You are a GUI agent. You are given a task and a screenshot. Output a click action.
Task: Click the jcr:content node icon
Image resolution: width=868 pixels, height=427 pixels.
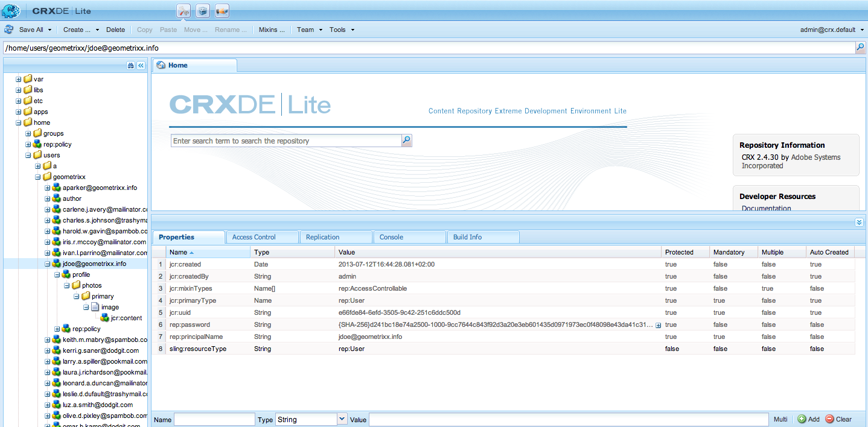pos(105,318)
